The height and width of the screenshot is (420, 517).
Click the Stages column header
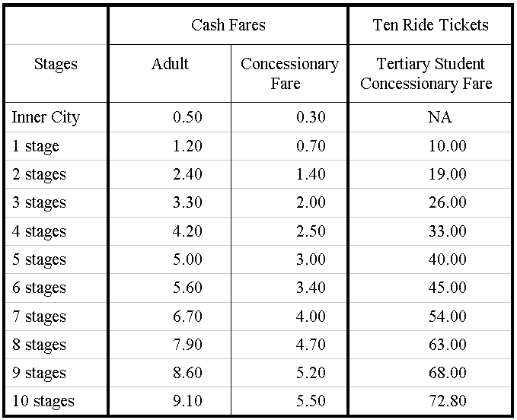pyautogui.click(x=56, y=64)
